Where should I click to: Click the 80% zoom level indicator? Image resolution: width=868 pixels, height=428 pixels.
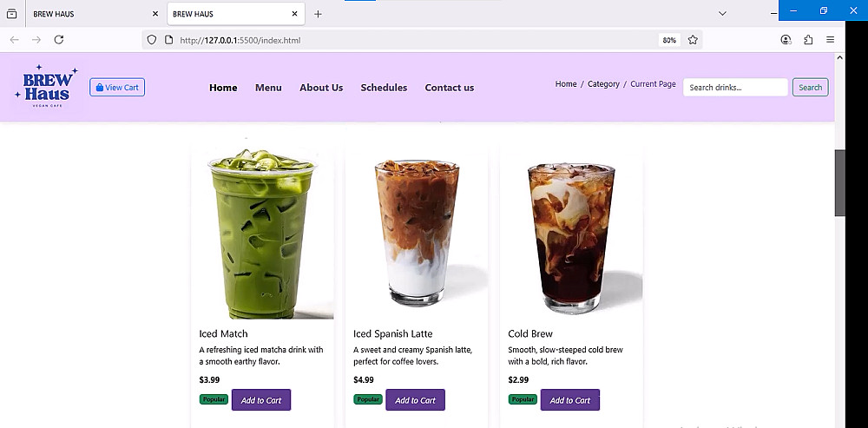coord(669,40)
